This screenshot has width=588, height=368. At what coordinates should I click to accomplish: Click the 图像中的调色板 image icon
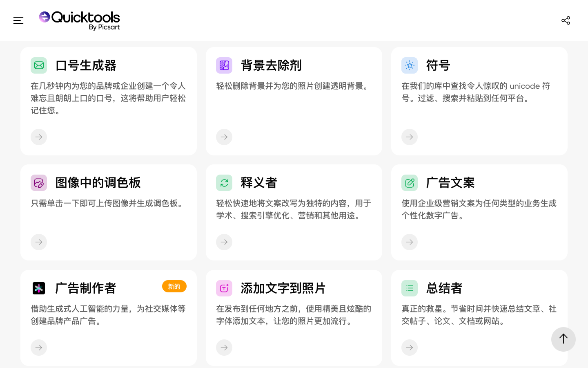click(x=39, y=183)
